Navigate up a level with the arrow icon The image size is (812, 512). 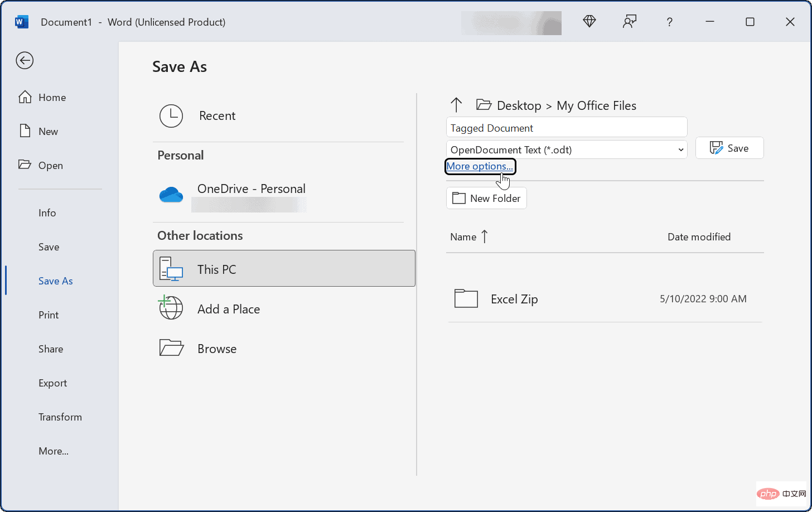click(x=456, y=105)
